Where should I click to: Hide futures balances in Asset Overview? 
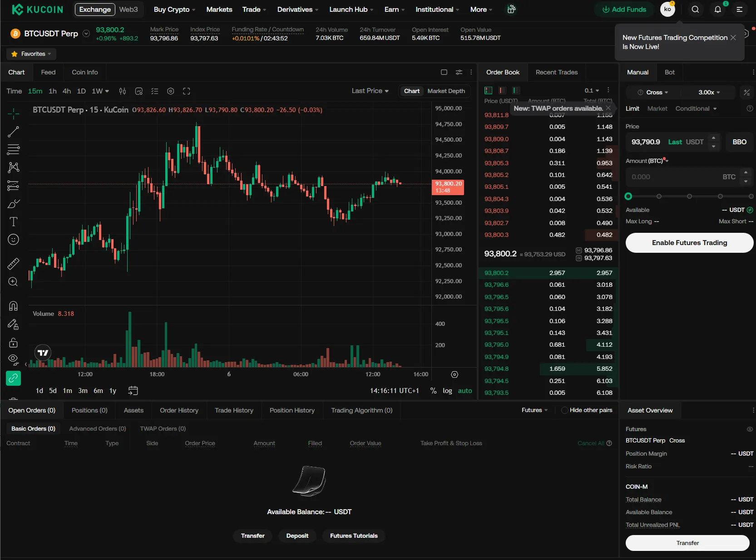pos(750,429)
